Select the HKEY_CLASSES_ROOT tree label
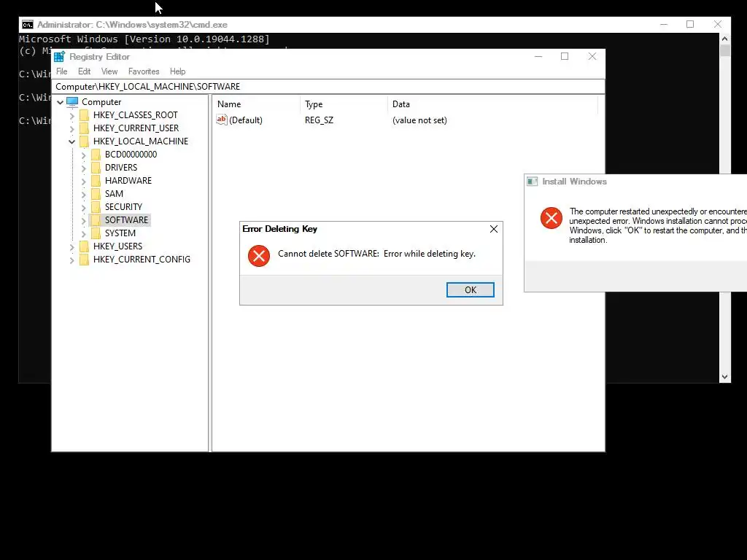 pyautogui.click(x=135, y=115)
